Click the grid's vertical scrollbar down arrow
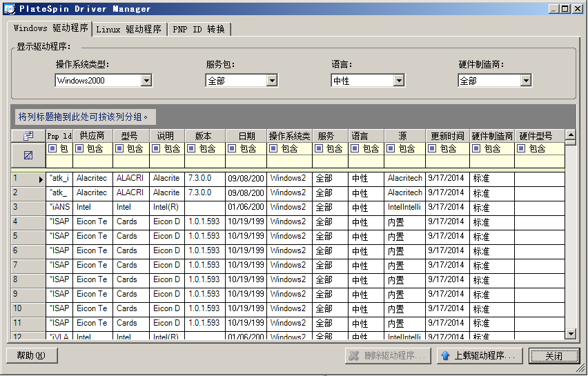Screen dimensions: 588x376 click(570, 334)
